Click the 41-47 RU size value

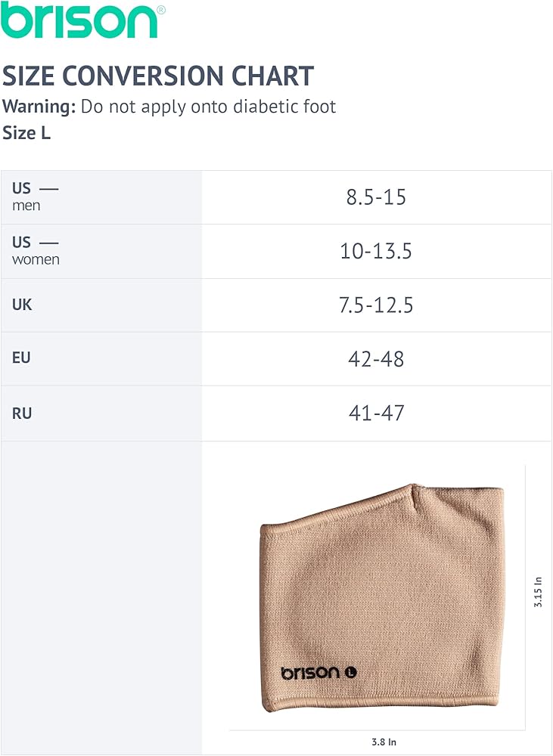pyautogui.click(x=376, y=414)
